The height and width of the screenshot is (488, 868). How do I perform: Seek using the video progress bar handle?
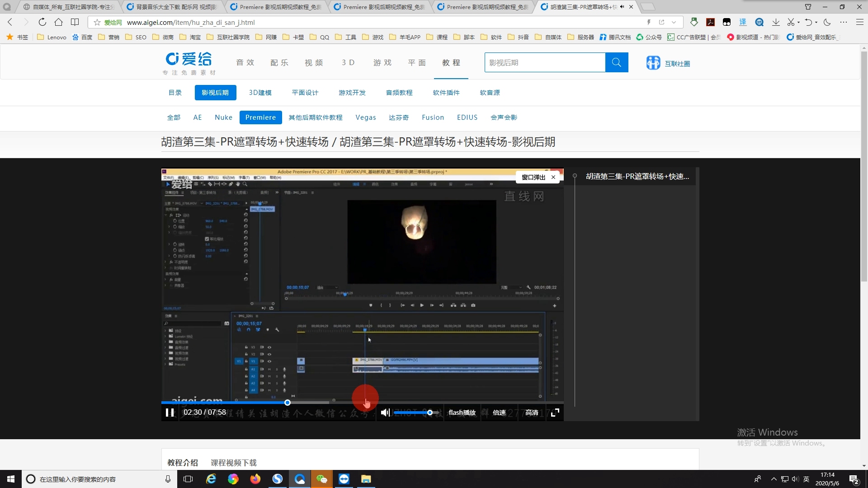pos(288,403)
